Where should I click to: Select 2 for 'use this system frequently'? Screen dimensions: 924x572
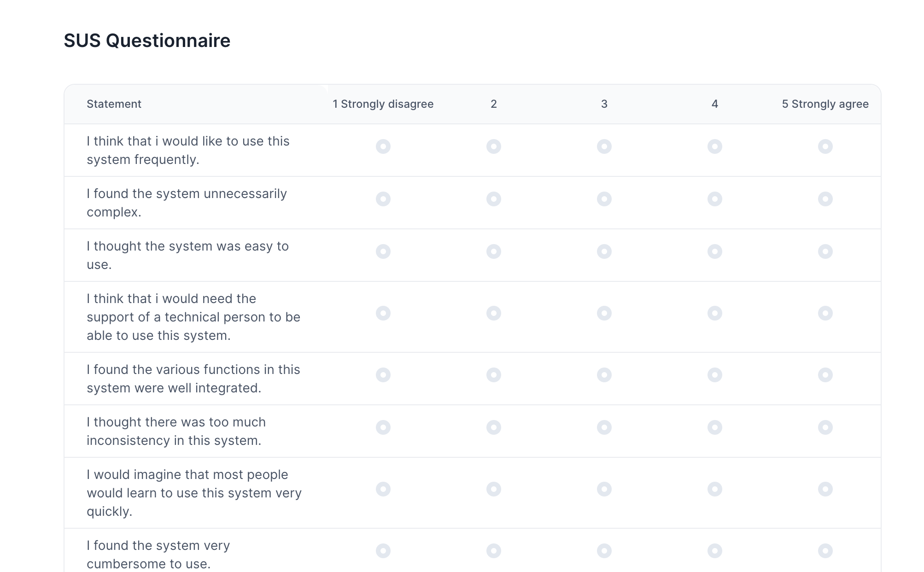494,146
